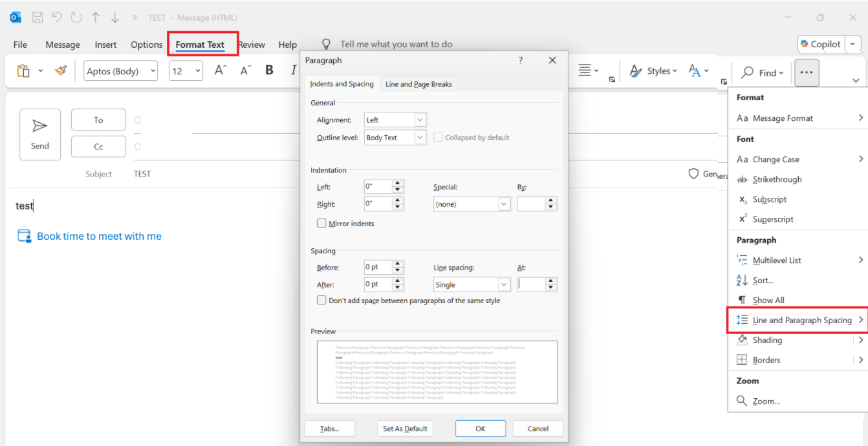Decrease font size with the smaller A icon
This screenshot has height=446, width=868.
[245, 70]
